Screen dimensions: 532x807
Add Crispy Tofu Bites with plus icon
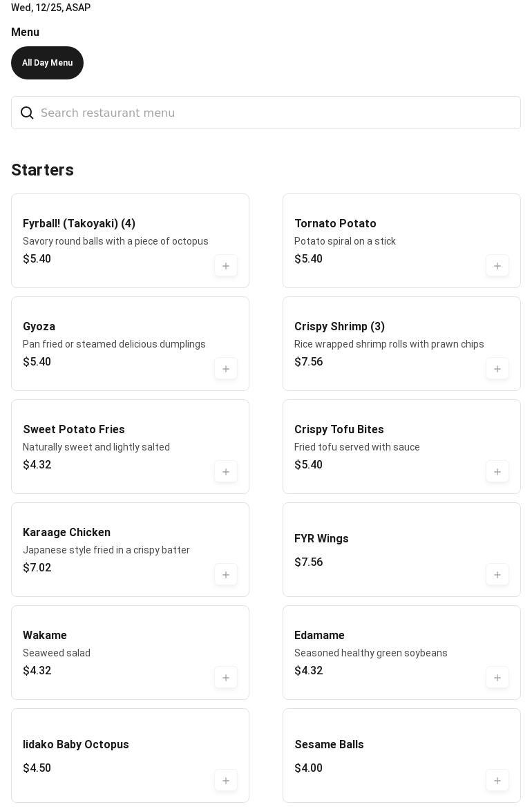point(497,472)
